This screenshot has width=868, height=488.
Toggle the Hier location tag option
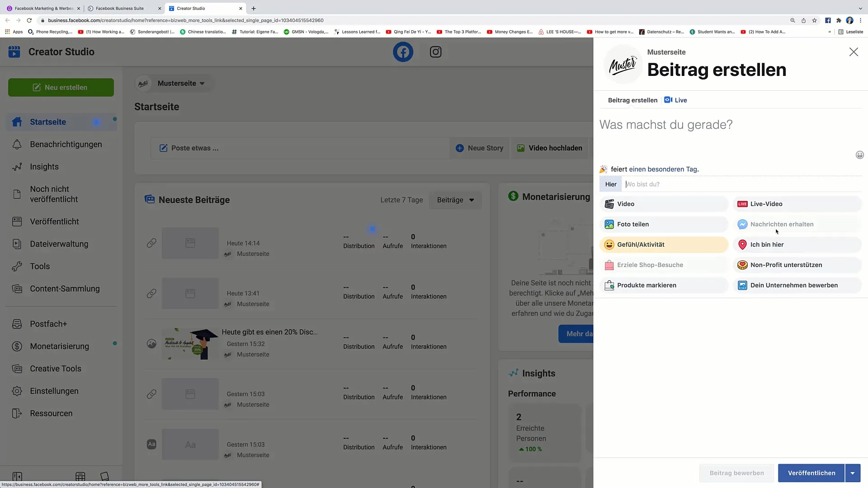(610, 184)
